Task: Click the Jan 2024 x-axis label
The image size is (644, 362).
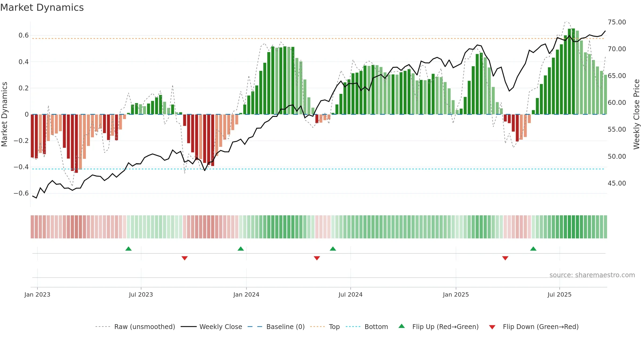Action: click(x=246, y=294)
